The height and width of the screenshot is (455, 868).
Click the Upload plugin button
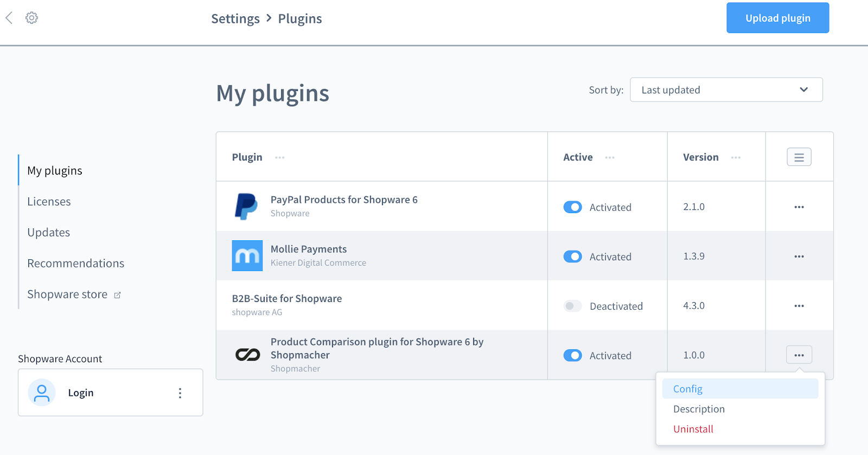(x=777, y=18)
